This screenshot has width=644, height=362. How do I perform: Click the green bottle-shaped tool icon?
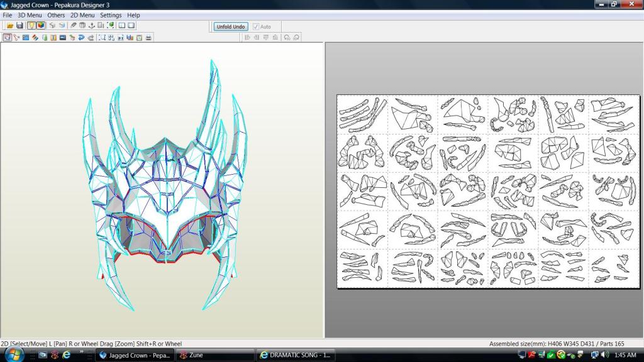(x=45, y=38)
